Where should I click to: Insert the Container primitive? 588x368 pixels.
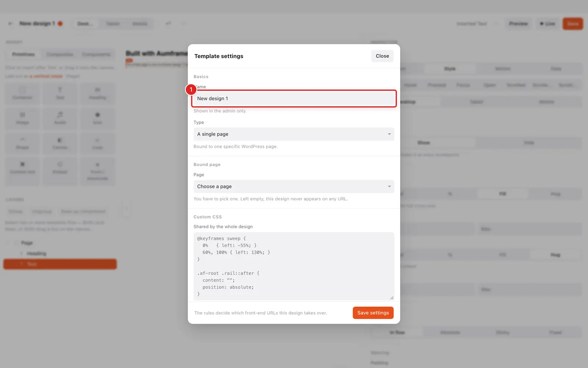[22, 93]
